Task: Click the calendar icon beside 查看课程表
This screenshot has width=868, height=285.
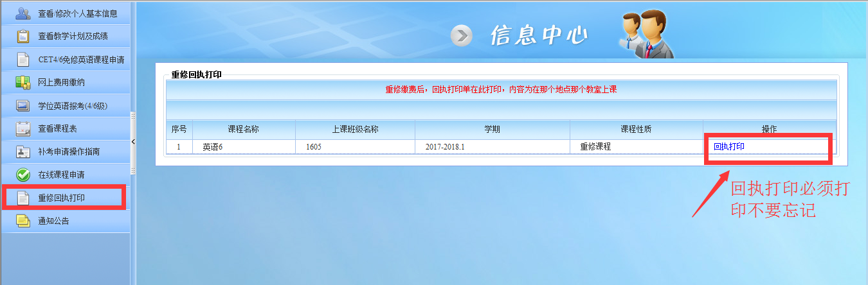Action: 23,128
